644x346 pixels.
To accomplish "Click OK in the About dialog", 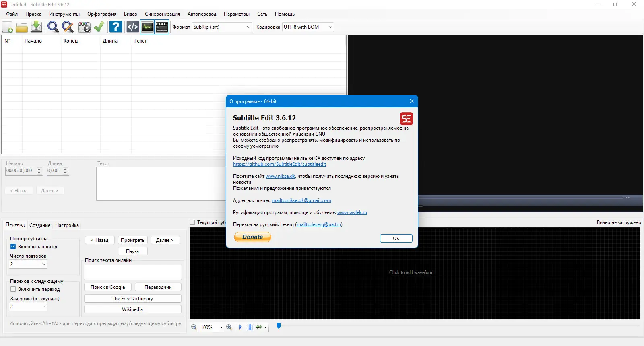I will [396, 238].
